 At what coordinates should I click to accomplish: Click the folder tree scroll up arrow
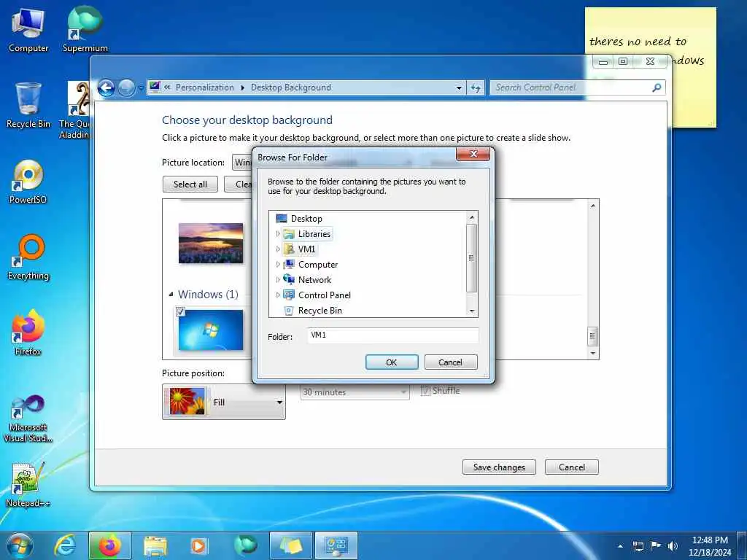pos(472,217)
